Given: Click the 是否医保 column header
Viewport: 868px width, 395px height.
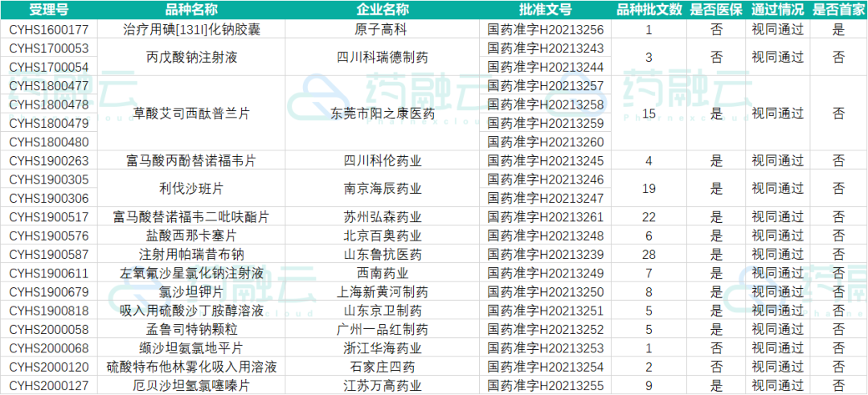Looking at the screenshot, I should (x=716, y=10).
